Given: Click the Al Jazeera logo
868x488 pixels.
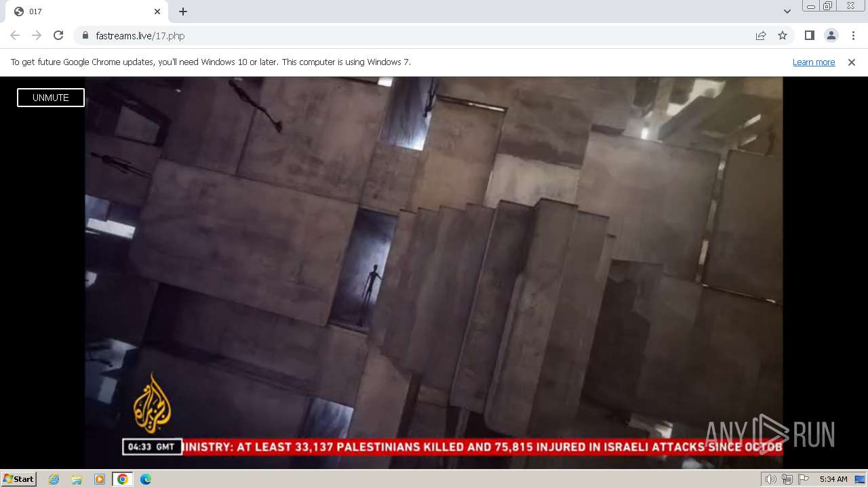Looking at the screenshot, I should [x=152, y=403].
